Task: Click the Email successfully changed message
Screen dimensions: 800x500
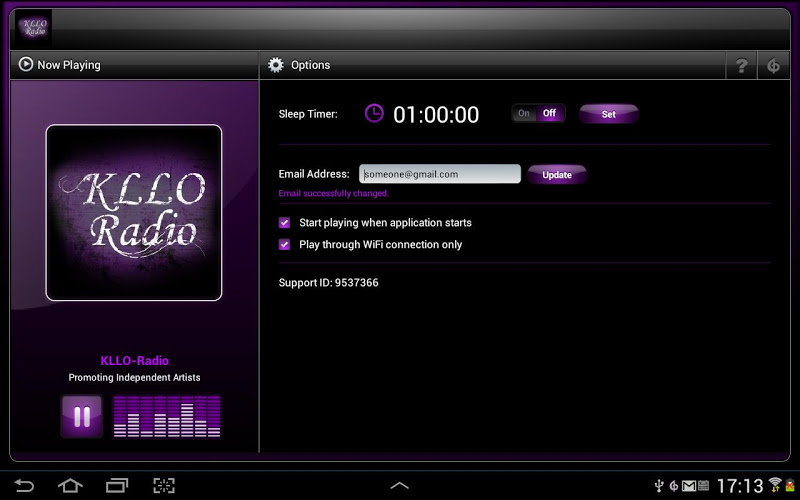Action: tap(334, 193)
